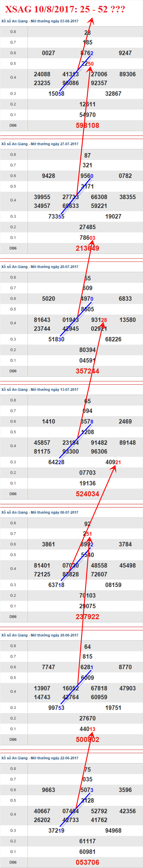143x868 pixels.
Task: Click the title "XSAG 10/8/2017: 25 - 52 ???"
Action: (x=65, y=9)
